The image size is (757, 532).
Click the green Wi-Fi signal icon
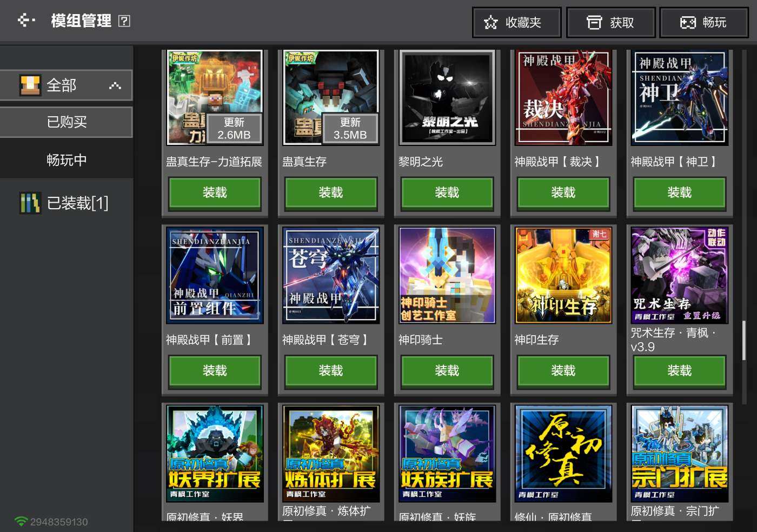click(21, 522)
